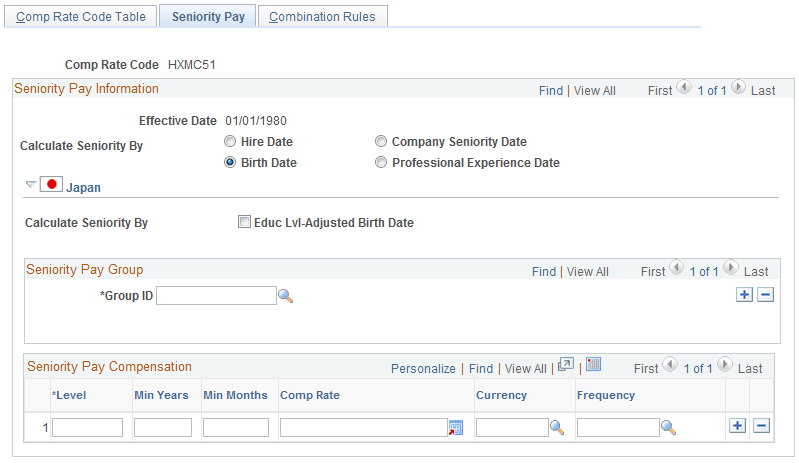799x463 pixels.
Task: Select the Hire Date radio button
Action: click(231, 142)
